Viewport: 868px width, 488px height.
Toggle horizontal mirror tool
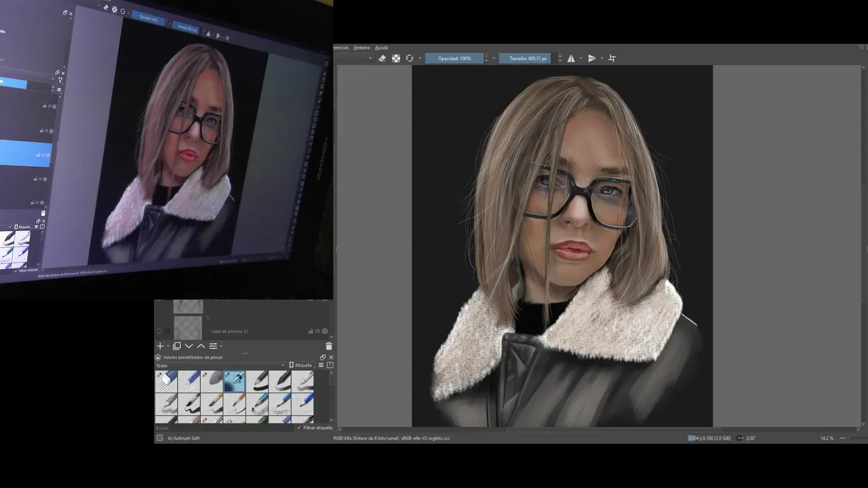pos(571,58)
